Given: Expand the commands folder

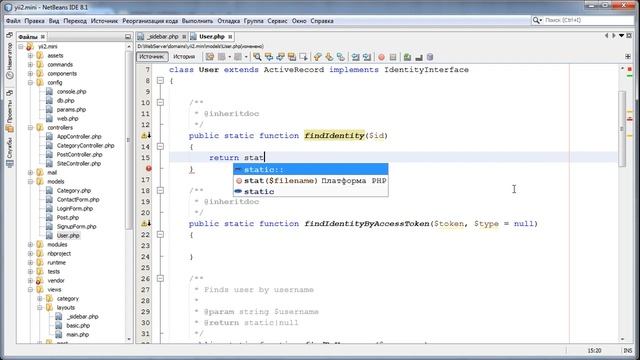Looking at the screenshot, I should point(31,64).
